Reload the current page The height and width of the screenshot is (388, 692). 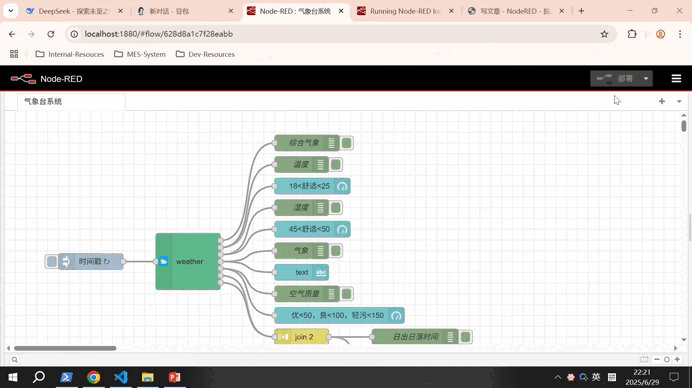pyautogui.click(x=51, y=34)
